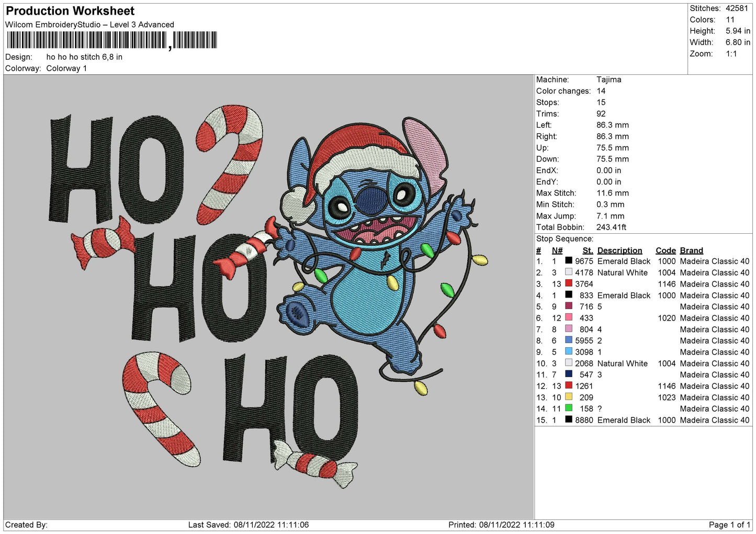Click 'Wilcom EmbroideryStudio – Level 3 Advanced' text
This screenshot has width=756, height=534.
pyautogui.click(x=89, y=25)
